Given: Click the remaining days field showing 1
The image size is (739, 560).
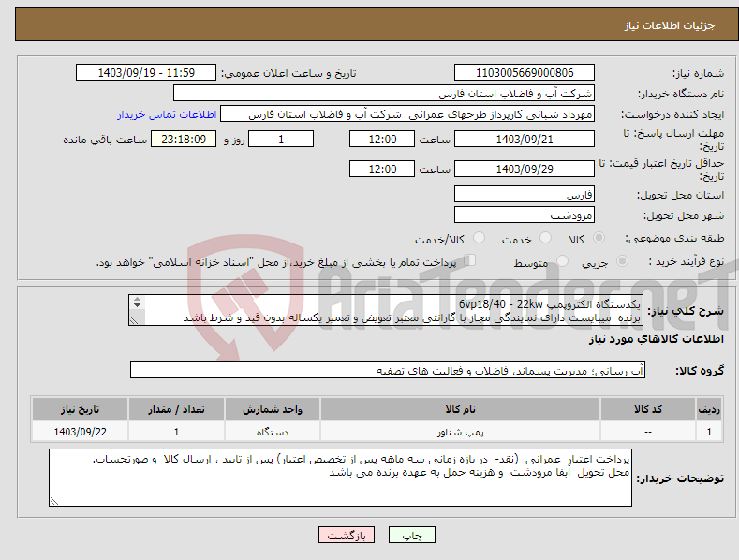Looking at the screenshot, I should 281,139.
